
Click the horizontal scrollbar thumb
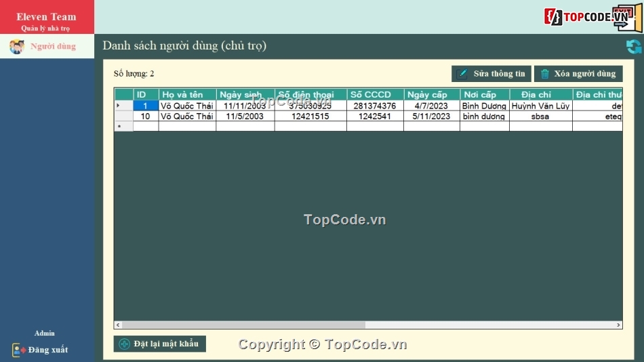tap(243, 325)
